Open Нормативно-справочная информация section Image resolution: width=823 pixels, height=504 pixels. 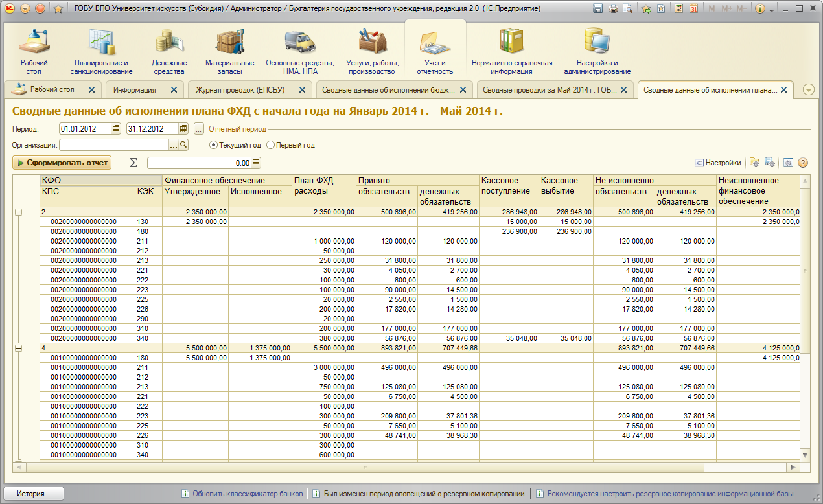point(512,52)
